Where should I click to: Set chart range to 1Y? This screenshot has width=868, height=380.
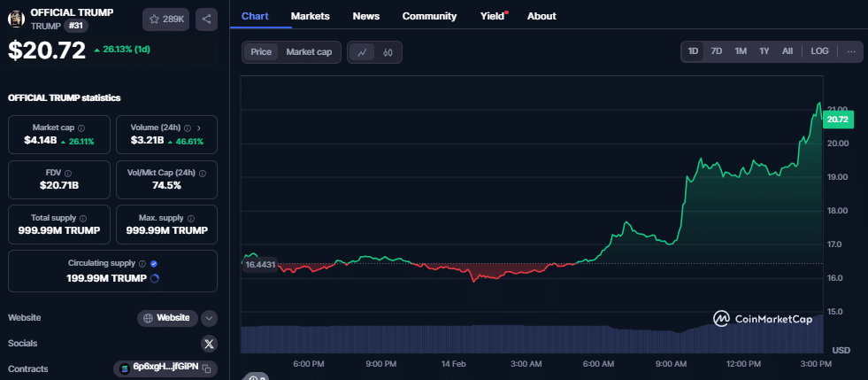tap(764, 51)
